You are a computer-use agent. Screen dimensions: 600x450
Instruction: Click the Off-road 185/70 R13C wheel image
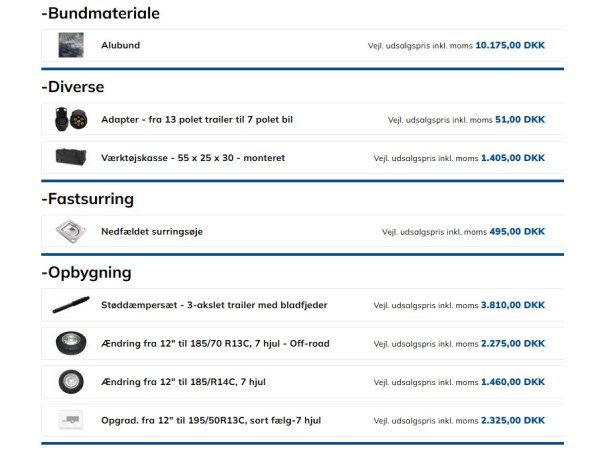tap(71, 343)
